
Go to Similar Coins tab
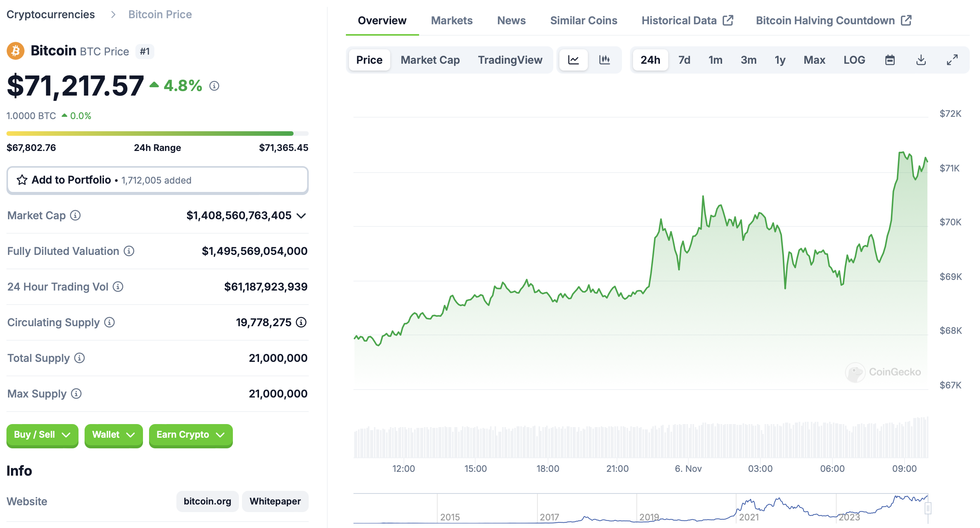583,20
